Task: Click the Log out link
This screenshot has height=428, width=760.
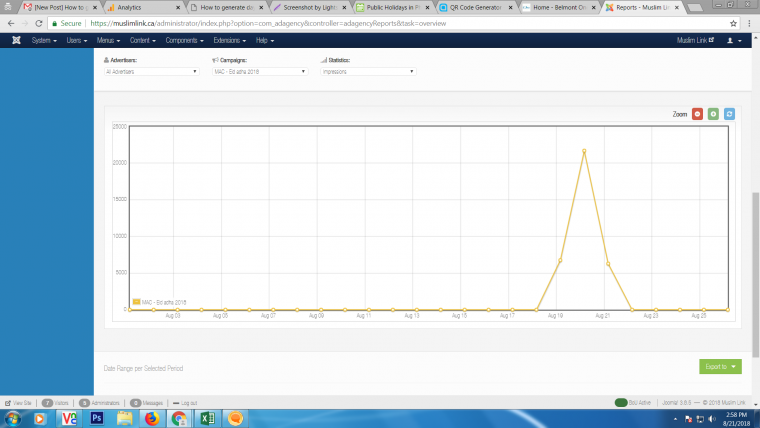Action: (185, 403)
